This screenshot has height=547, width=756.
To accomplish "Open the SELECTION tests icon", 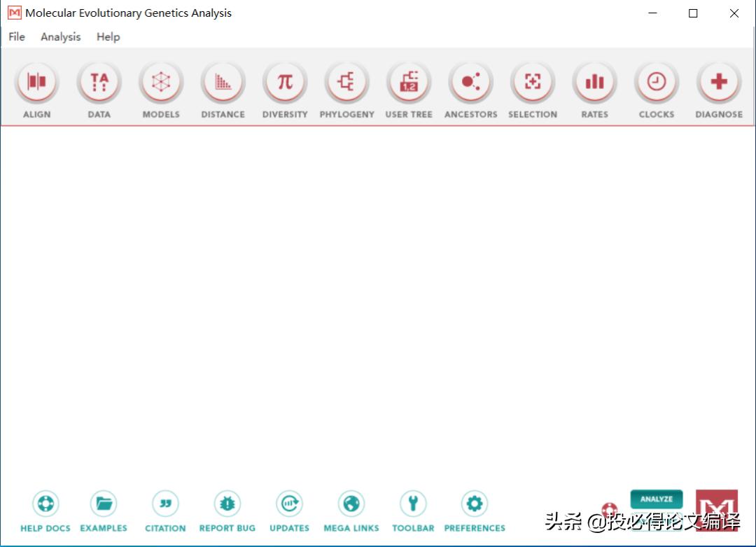I will (533, 82).
